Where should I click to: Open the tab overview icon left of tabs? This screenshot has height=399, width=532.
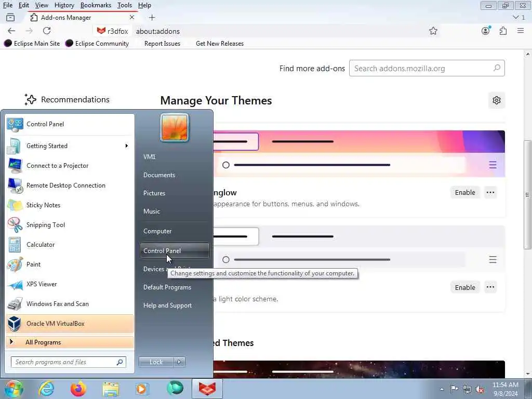[x=10, y=17]
